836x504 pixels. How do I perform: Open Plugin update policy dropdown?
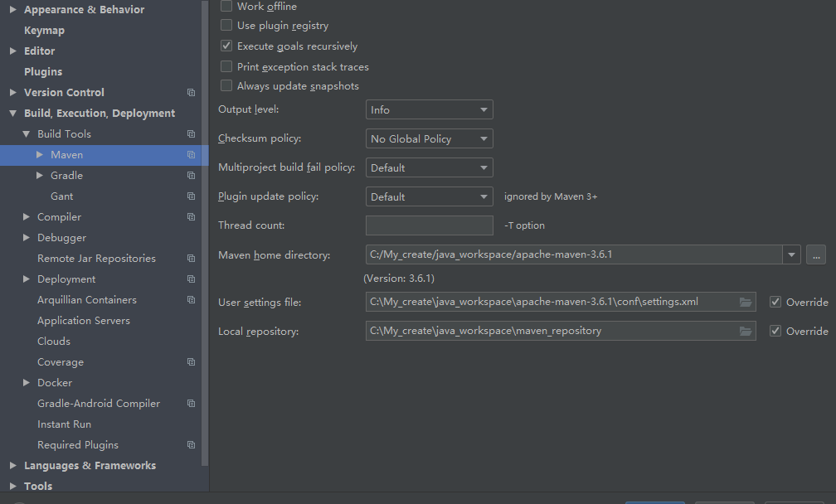(x=430, y=196)
